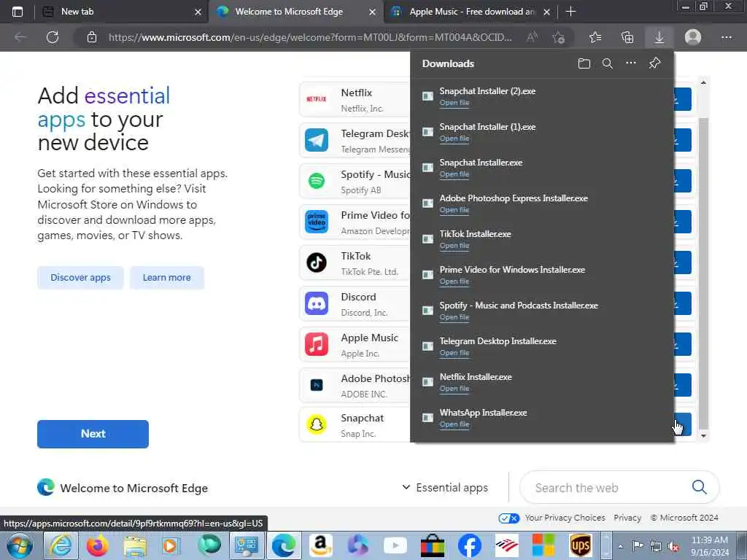The width and height of the screenshot is (747, 560).
Task: Click the back navigation arrow
Action: pyautogui.click(x=20, y=37)
